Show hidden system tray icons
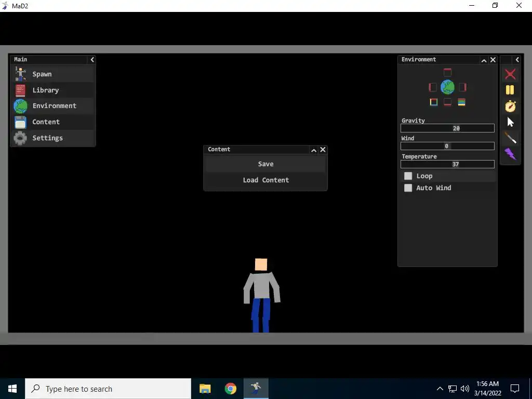532x399 pixels. pyautogui.click(x=440, y=389)
